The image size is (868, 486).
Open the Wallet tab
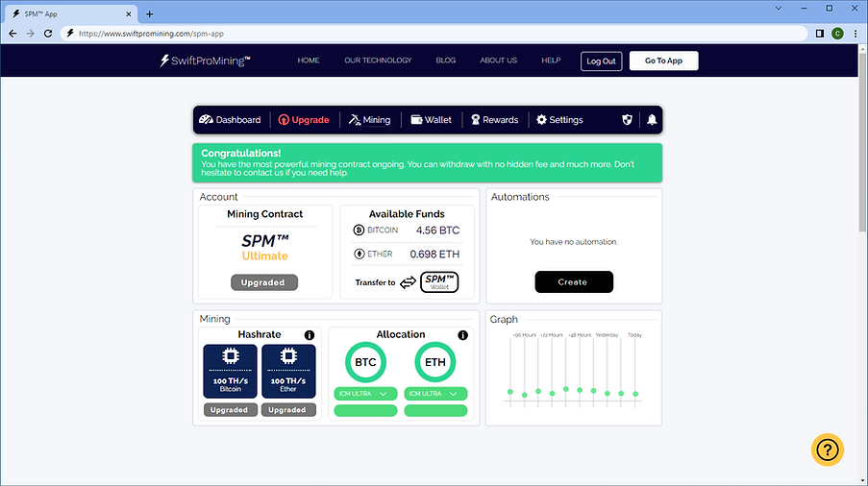pyautogui.click(x=432, y=119)
